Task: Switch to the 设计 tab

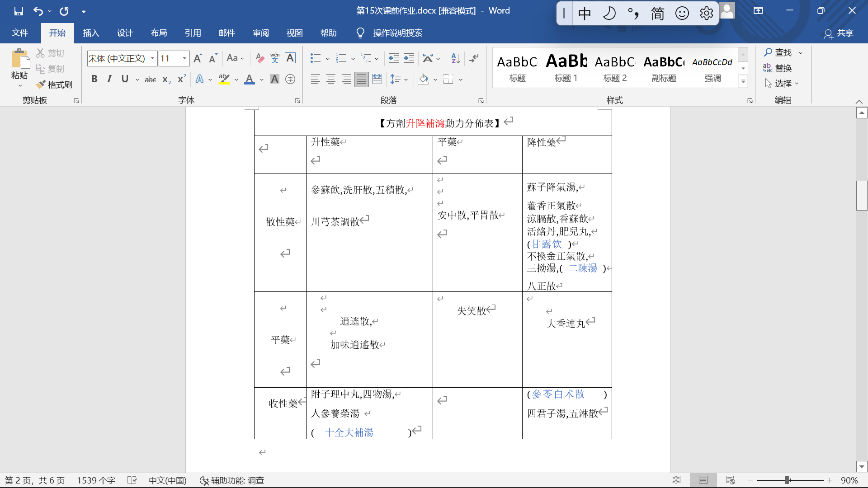Action: [x=125, y=33]
